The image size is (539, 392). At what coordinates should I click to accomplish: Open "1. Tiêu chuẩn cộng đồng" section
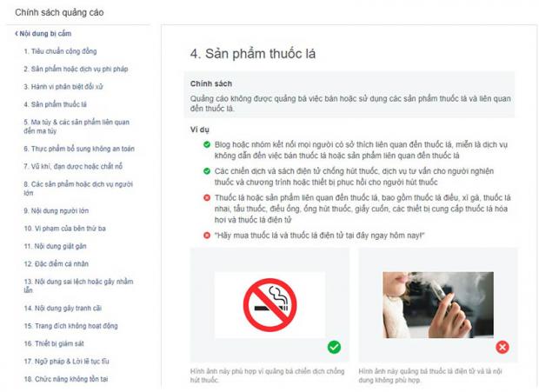pyautogui.click(x=60, y=51)
